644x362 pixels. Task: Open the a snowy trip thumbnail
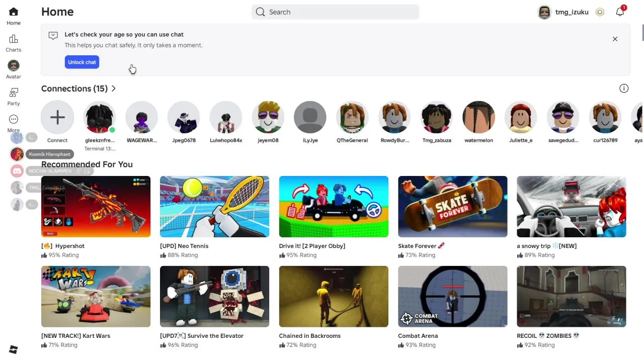[x=571, y=207]
